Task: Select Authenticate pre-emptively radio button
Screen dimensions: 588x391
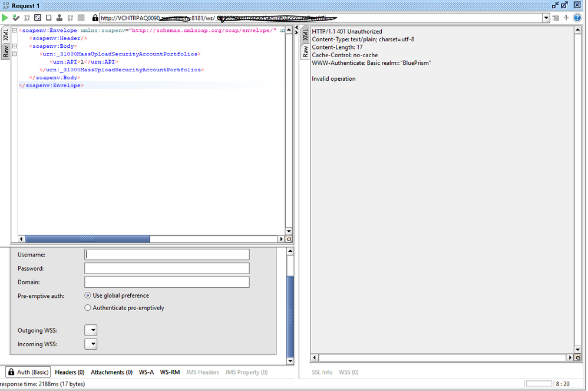Action: 88,308
